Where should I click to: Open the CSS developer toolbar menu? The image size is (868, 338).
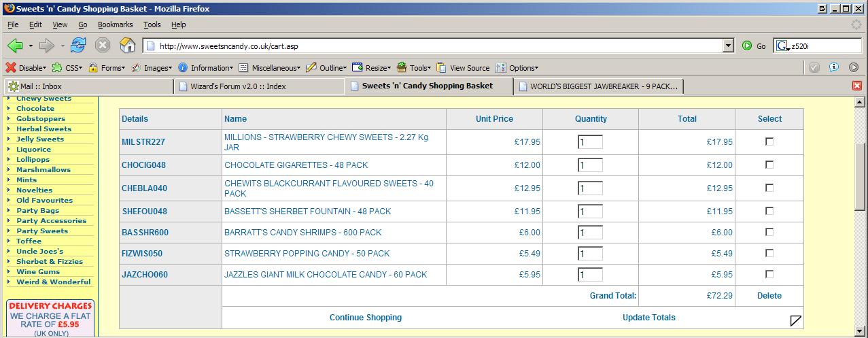point(67,68)
